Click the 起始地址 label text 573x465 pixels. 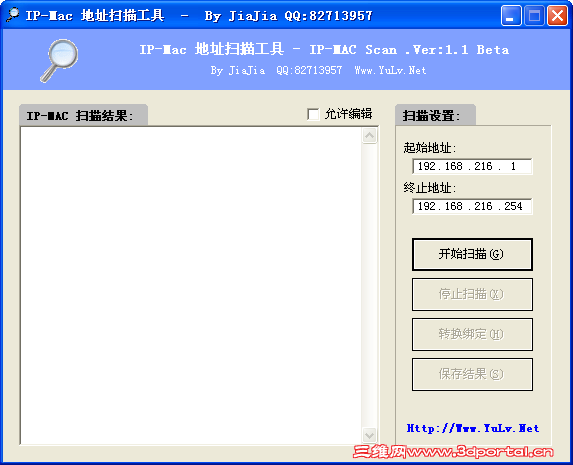point(430,148)
